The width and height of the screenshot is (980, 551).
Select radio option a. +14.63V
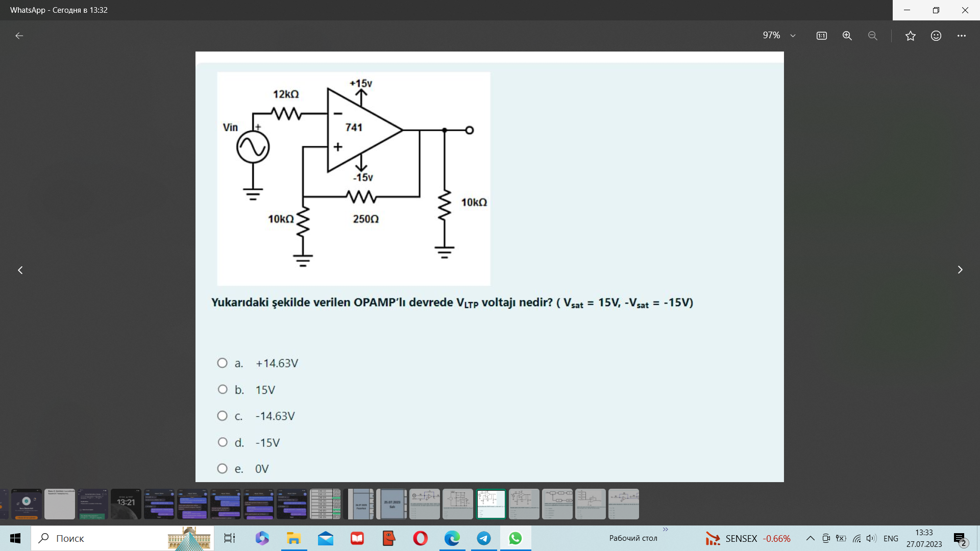(x=223, y=363)
